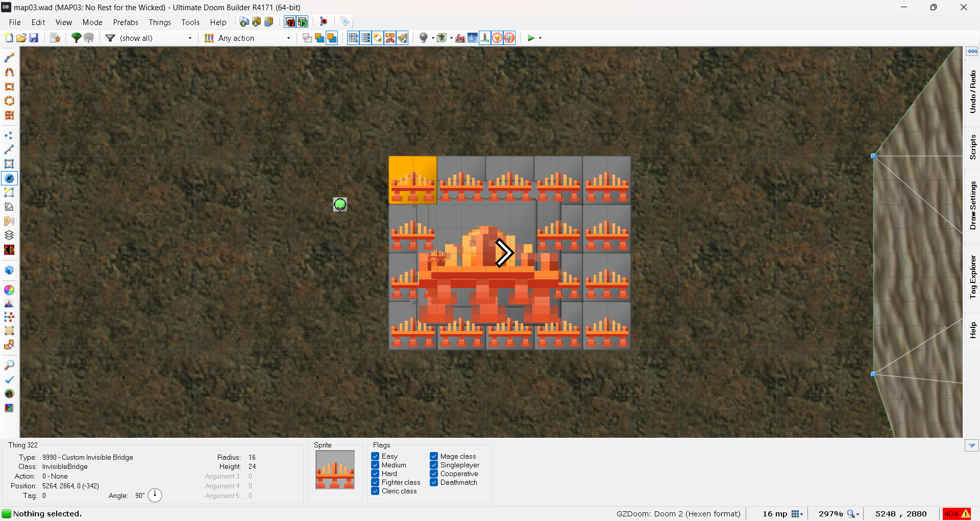Viewport: 980px width, 521px height.
Task: Click the sprite preview thumbnail
Action: coord(335,470)
